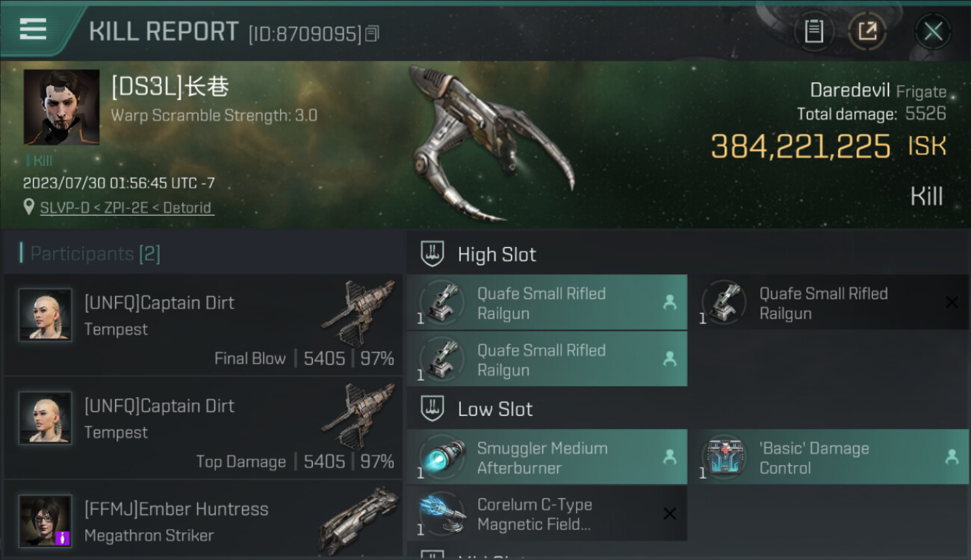Select the 'Basic' Damage Control icon

(725, 456)
